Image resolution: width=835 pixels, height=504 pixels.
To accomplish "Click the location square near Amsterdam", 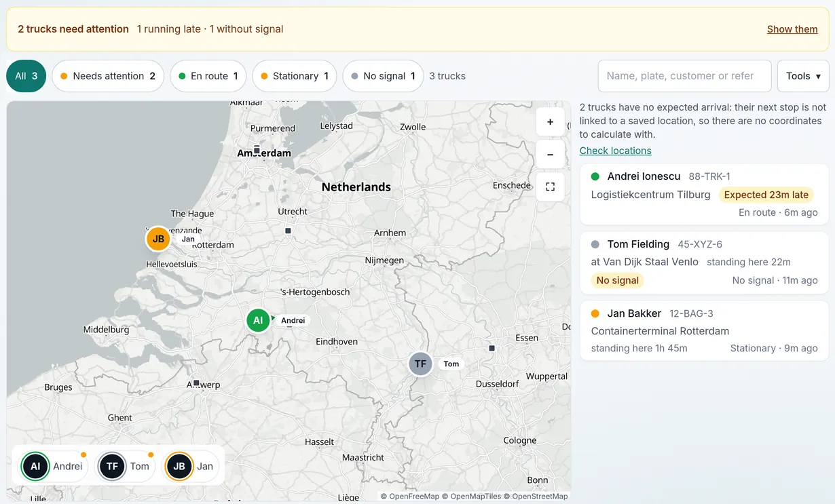I will coord(257,149).
